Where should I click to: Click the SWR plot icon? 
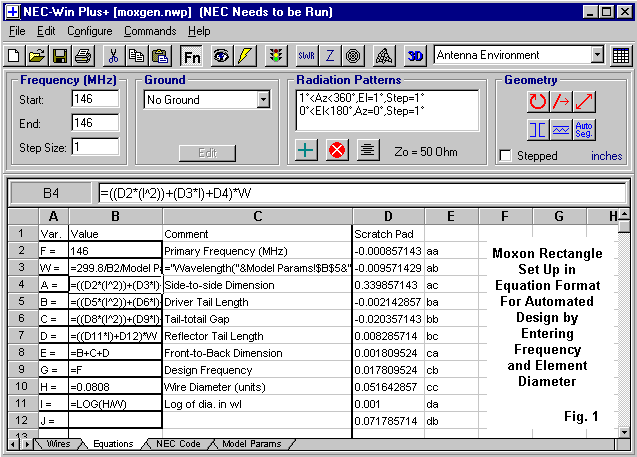coord(307,55)
